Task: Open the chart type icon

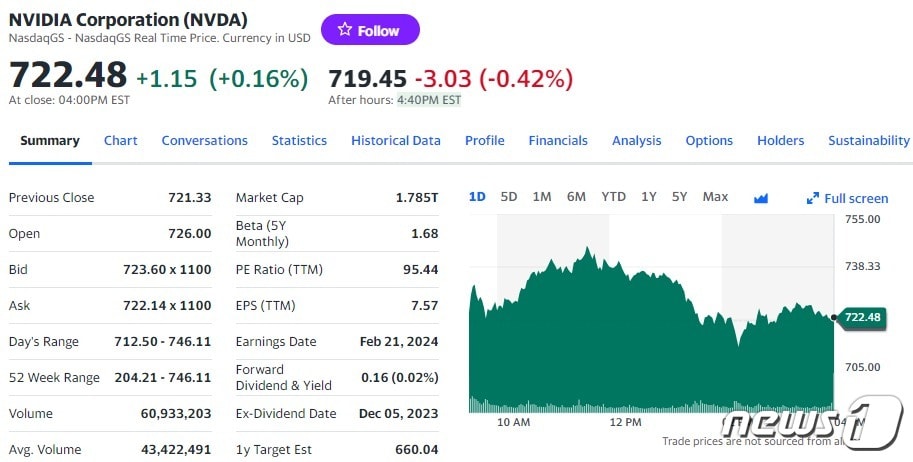Action: click(x=761, y=198)
